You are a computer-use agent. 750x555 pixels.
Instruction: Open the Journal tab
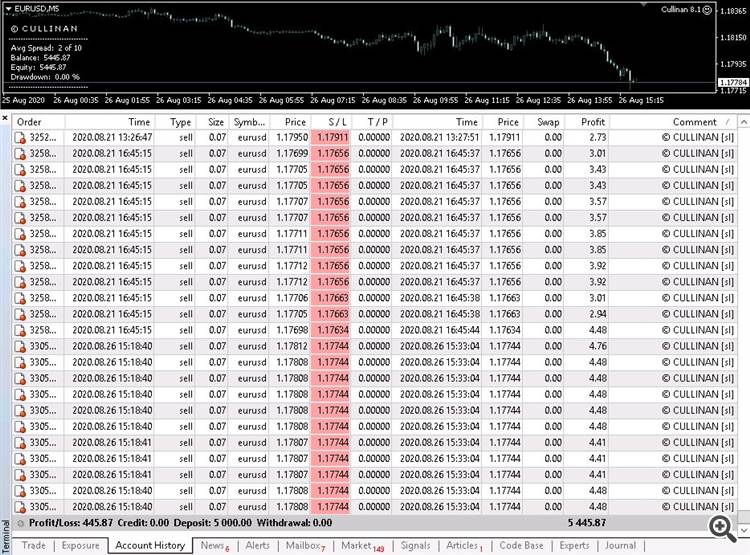point(620,545)
